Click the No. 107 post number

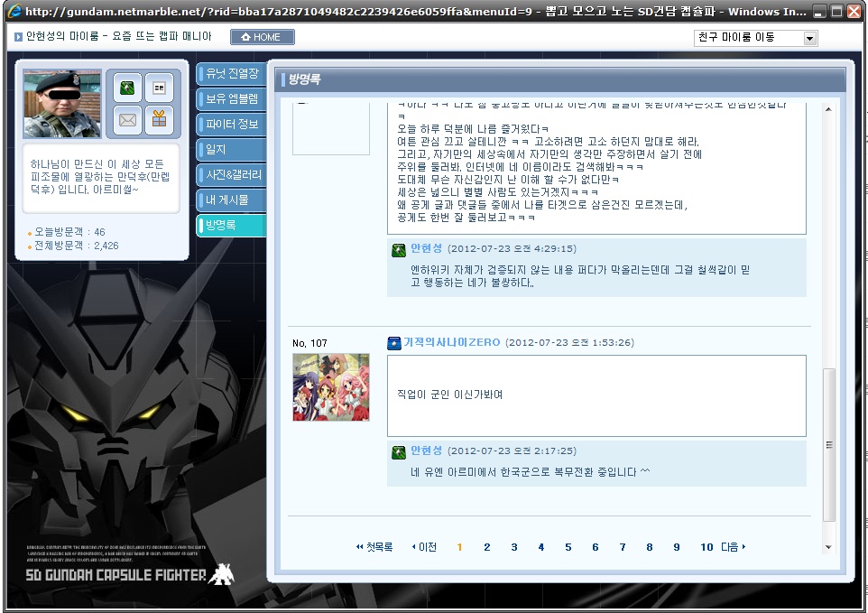pyautogui.click(x=309, y=343)
